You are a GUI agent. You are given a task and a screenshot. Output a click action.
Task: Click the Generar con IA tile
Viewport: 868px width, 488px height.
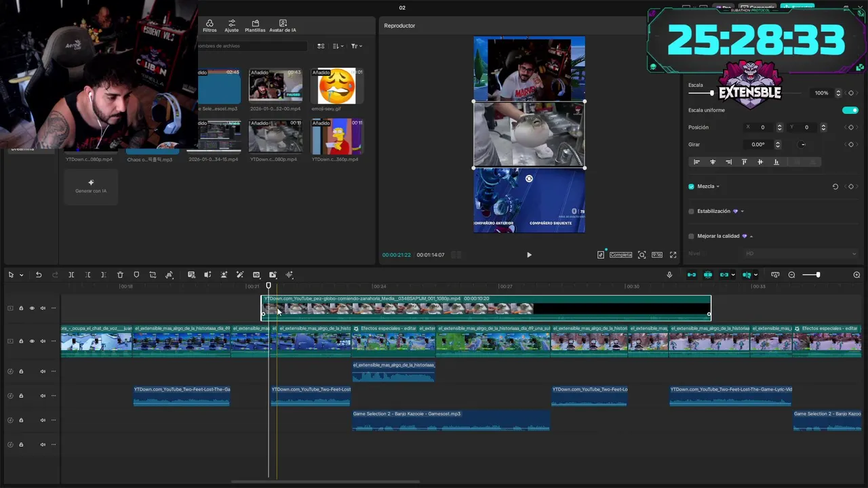[x=91, y=186]
